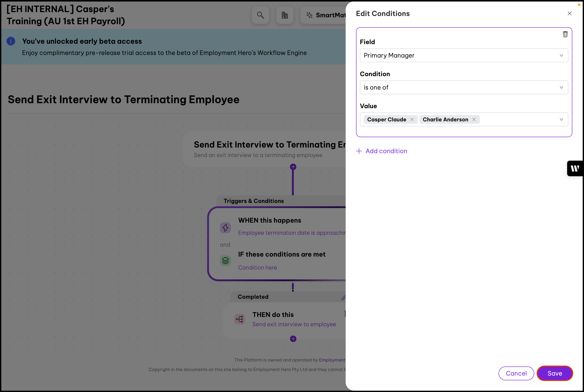Screen dimensions: 584x392
Task: Cancel editing conditions
Action: [x=516, y=373]
